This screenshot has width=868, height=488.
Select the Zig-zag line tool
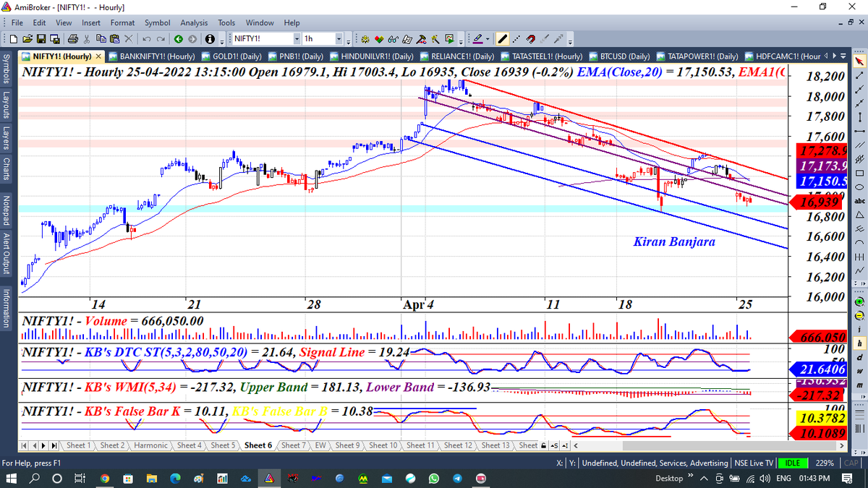(859, 270)
